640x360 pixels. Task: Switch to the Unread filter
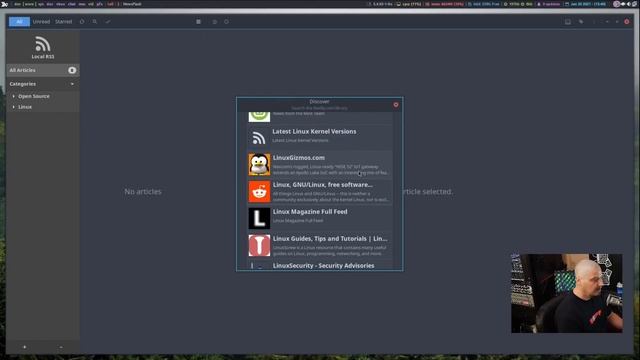41,22
